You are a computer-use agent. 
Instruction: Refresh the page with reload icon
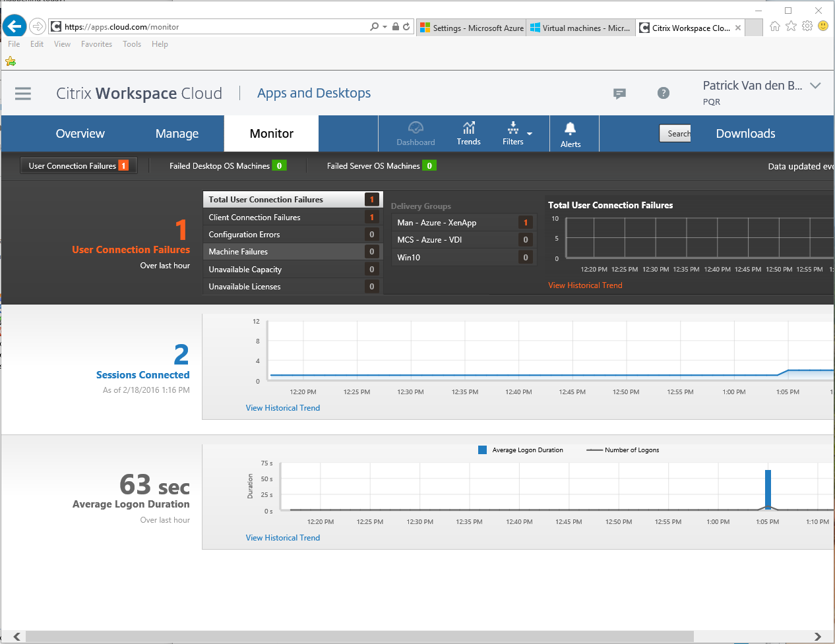(x=406, y=27)
